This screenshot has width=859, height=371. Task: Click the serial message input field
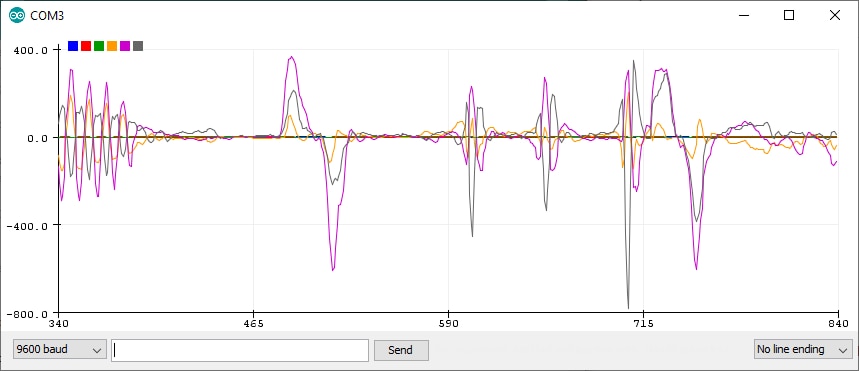[240, 350]
